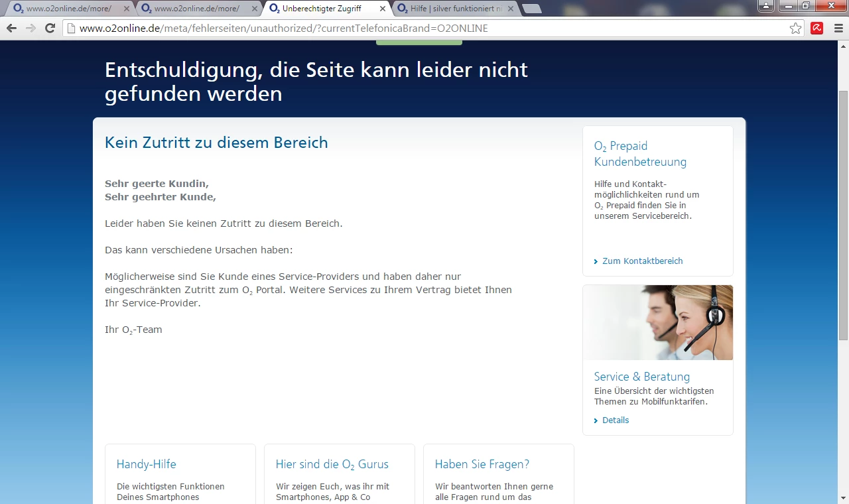Open the Handy-Hilfe card title
This screenshot has width=849, height=504.
pyautogui.click(x=147, y=464)
